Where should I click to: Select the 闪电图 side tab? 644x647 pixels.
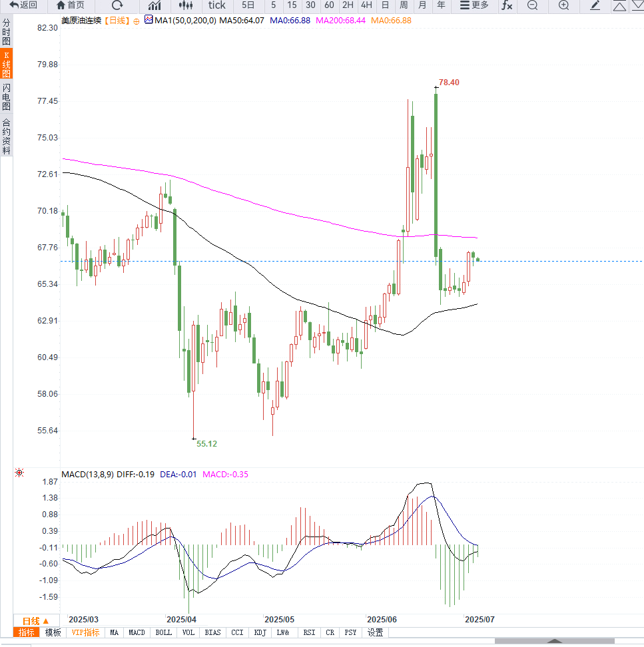6,97
